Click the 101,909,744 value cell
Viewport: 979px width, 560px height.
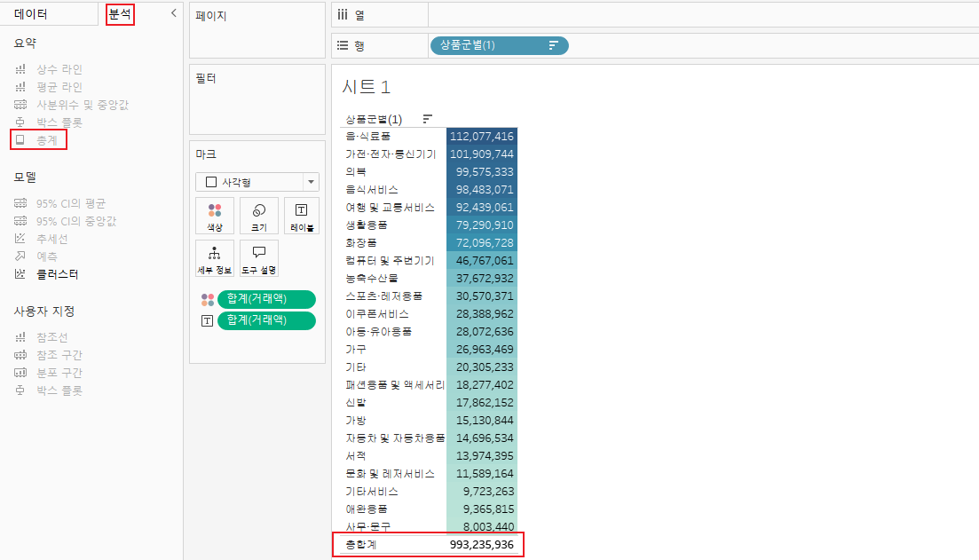[481, 154]
